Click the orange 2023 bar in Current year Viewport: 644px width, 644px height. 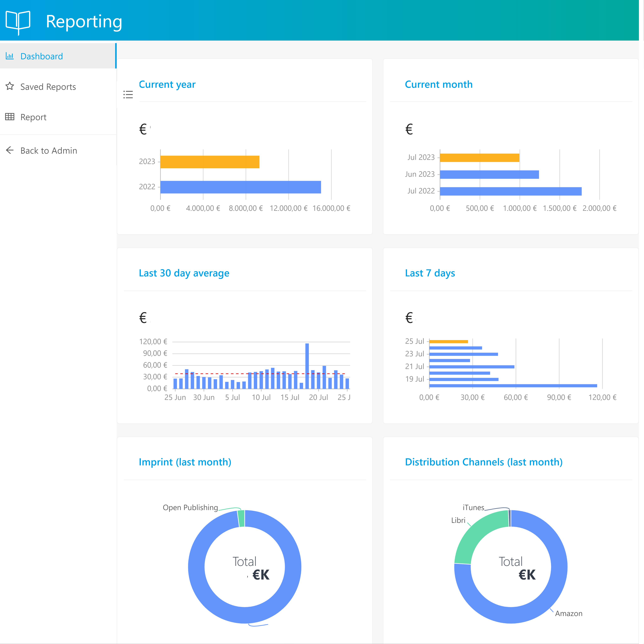[210, 162]
